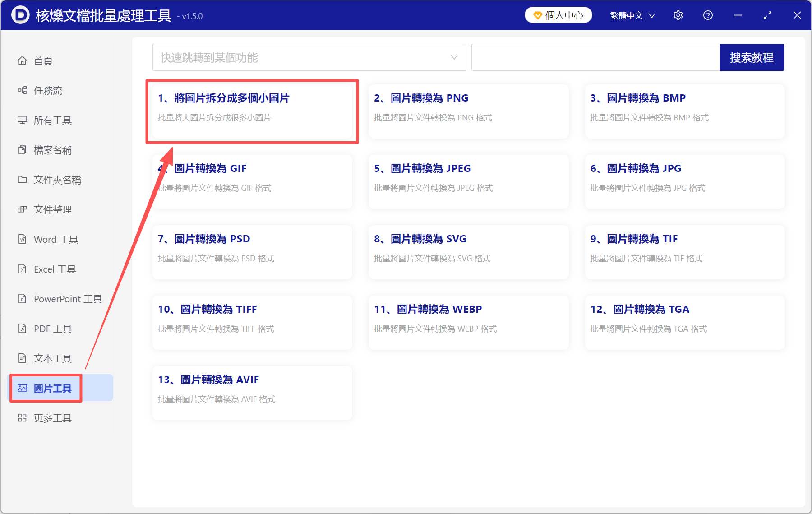Go to the 首頁 home page

pyautogui.click(x=43, y=60)
